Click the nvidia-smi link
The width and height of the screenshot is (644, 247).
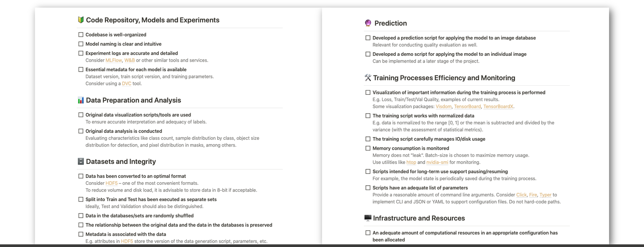pos(437,163)
